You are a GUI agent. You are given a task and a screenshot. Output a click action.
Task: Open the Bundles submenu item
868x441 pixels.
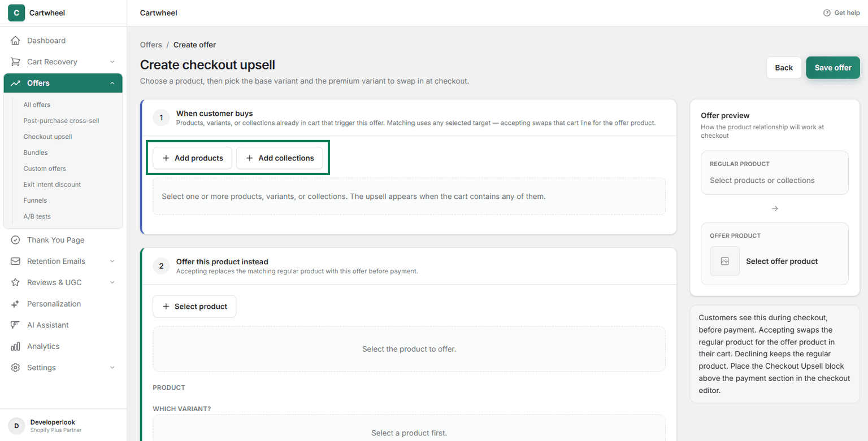[36, 152]
